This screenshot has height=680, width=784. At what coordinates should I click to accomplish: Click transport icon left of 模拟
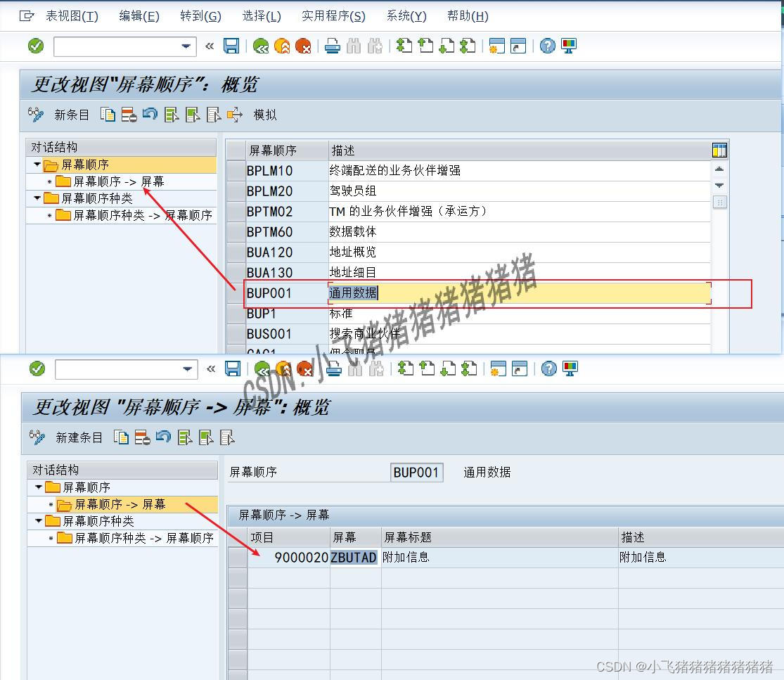pyautogui.click(x=235, y=115)
